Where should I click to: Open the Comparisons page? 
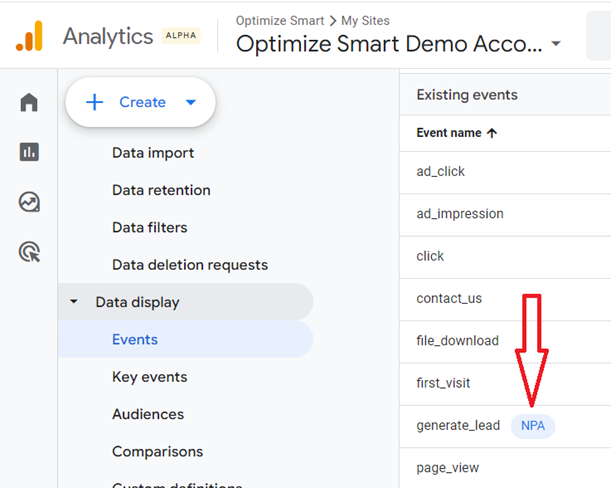click(157, 452)
